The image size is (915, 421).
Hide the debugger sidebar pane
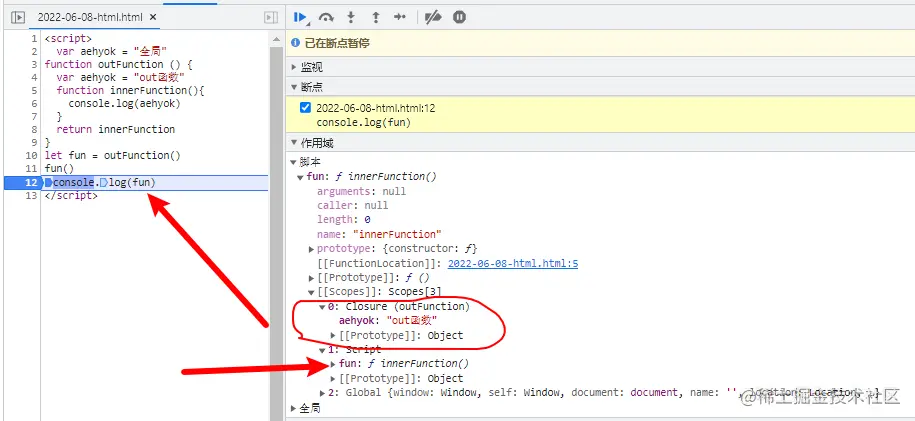click(x=270, y=18)
